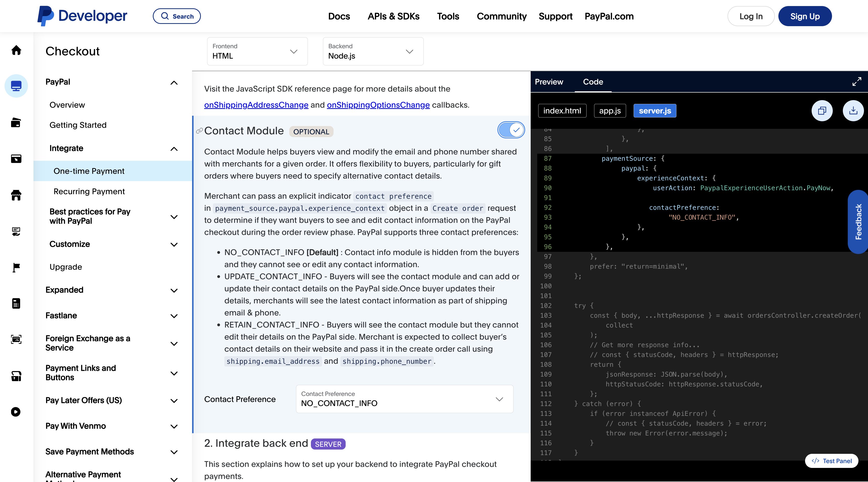Toggle the Contact Module switch off
The height and width of the screenshot is (482, 868).
511,130
